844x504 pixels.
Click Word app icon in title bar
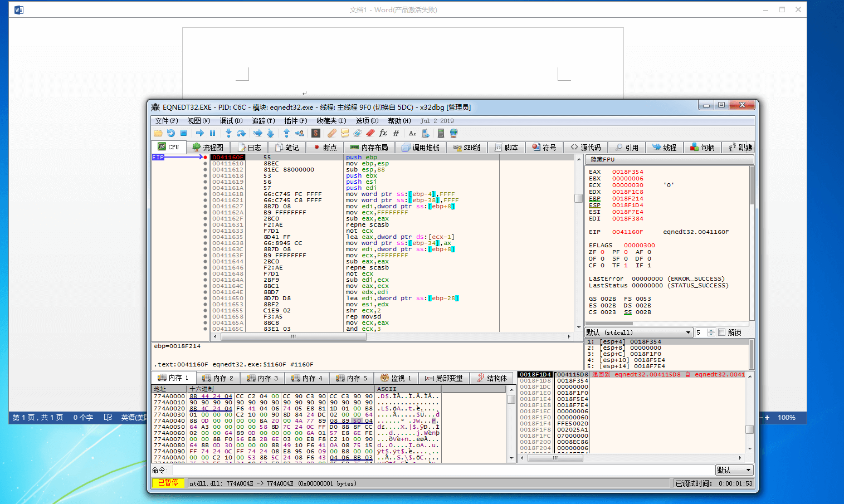(x=18, y=9)
